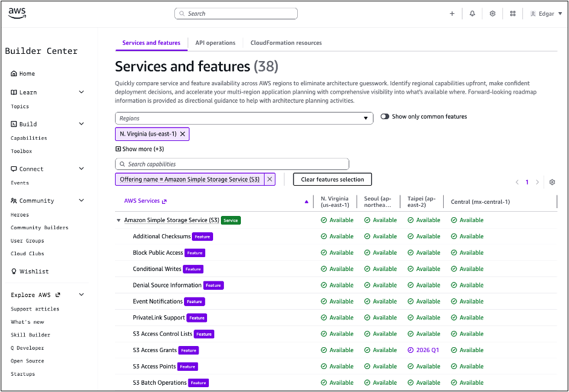
Task: Switch to the API operations tab
Action: pos(215,43)
